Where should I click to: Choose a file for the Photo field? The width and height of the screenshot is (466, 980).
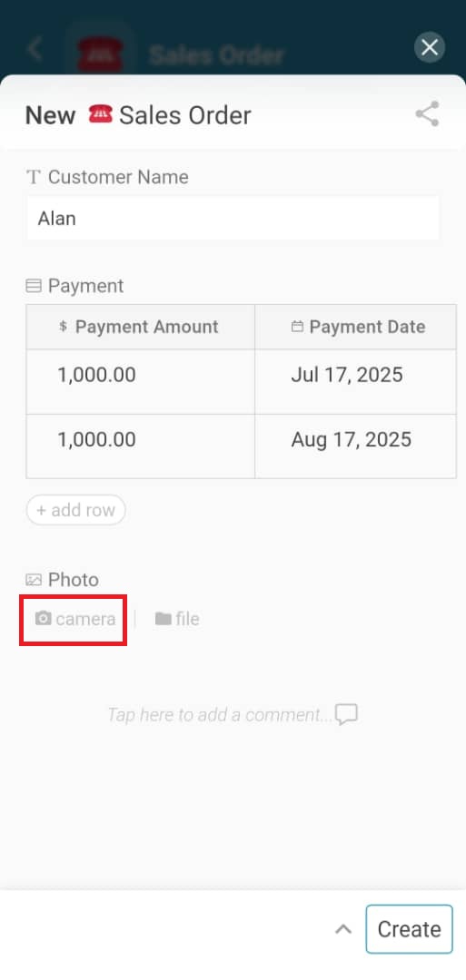(177, 620)
